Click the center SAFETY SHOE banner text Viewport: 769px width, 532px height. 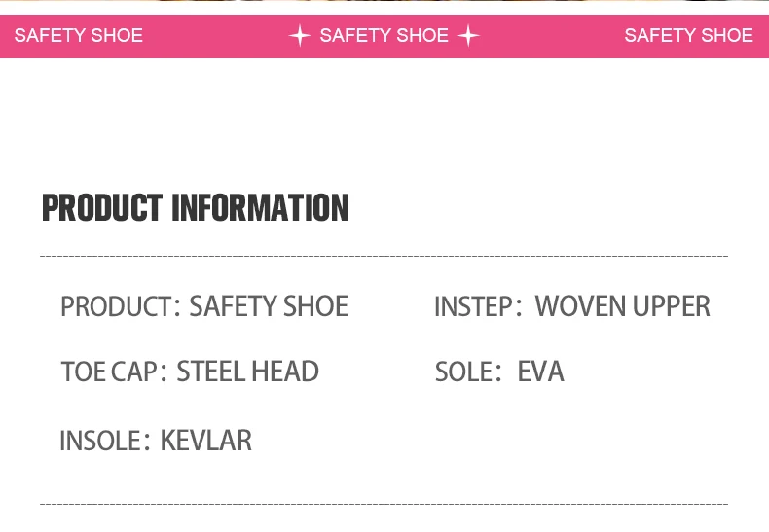coord(384,36)
